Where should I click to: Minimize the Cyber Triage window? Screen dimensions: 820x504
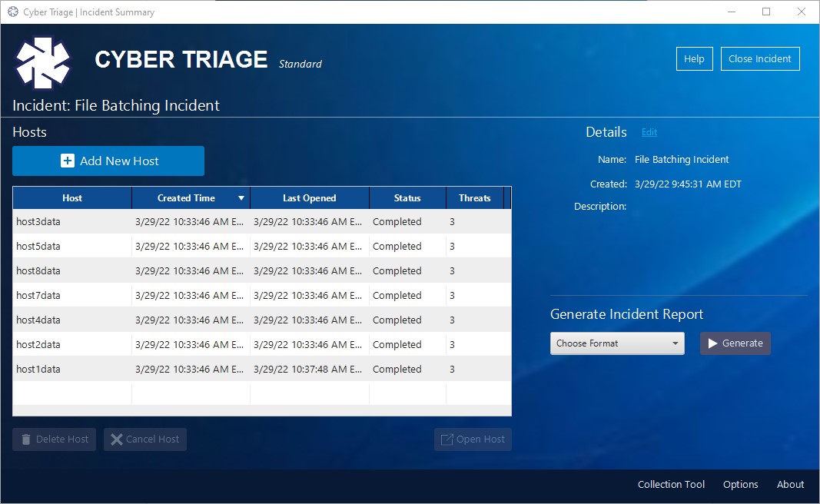[x=732, y=12]
